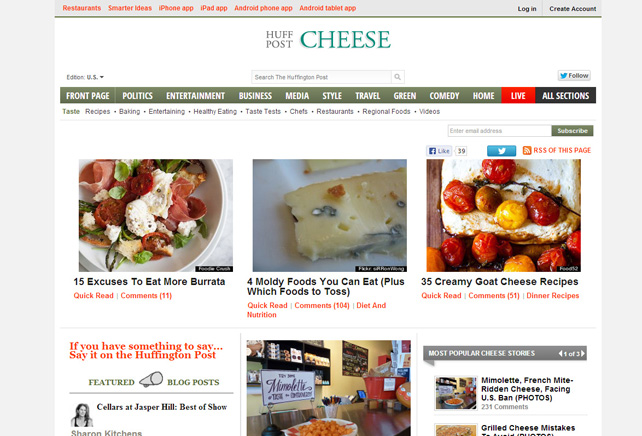The width and height of the screenshot is (642, 436).
Task: Click the blue Twitter share button
Action: (501, 151)
